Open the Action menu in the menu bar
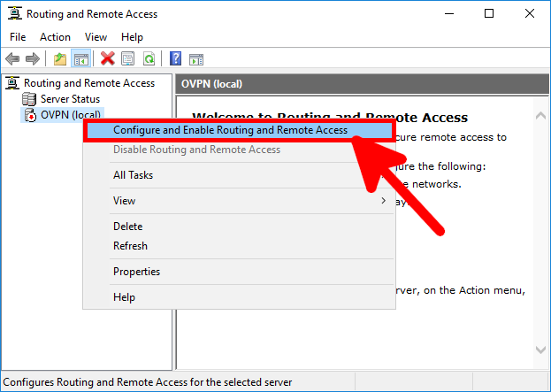The image size is (551, 392). (x=55, y=37)
